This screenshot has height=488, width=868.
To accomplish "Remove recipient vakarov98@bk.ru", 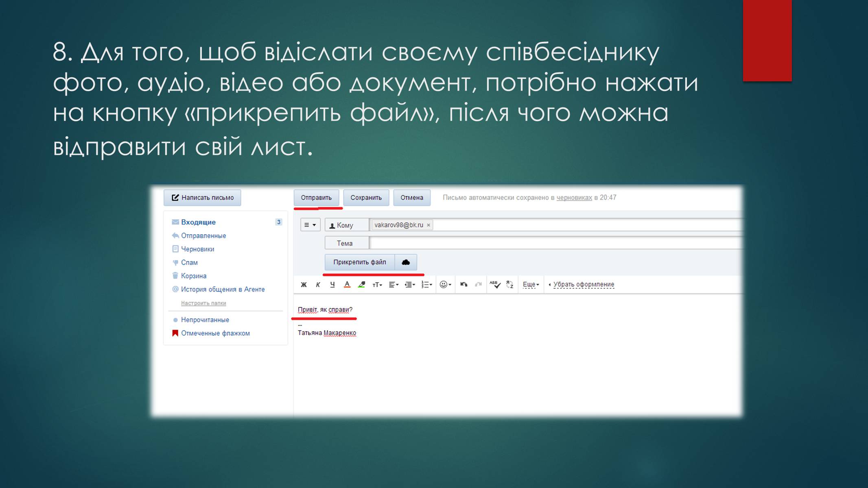I will click(x=428, y=225).
